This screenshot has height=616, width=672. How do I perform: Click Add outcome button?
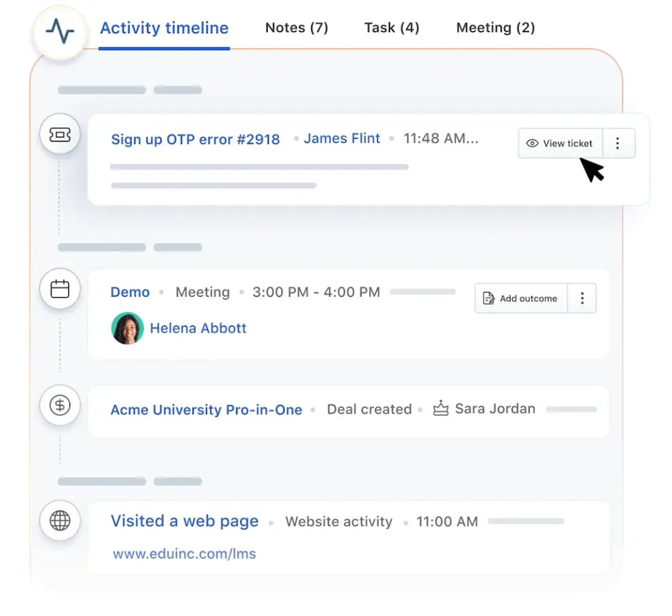click(x=521, y=298)
